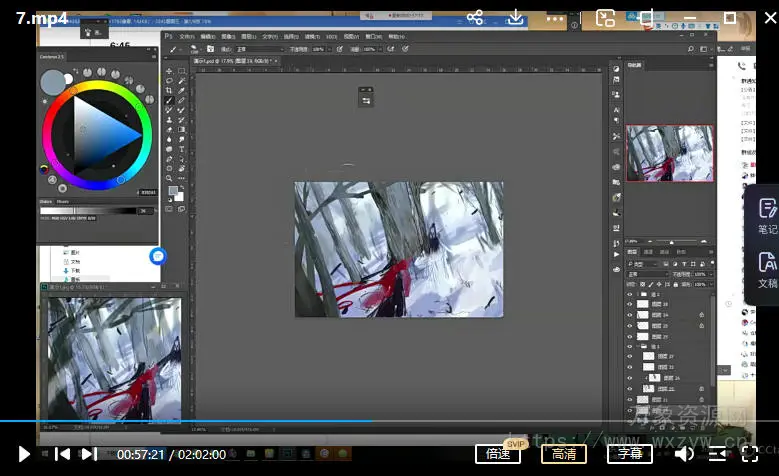779x476 pixels.
Task: Switch to picture-in-picture mini player
Action: (x=606, y=18)
